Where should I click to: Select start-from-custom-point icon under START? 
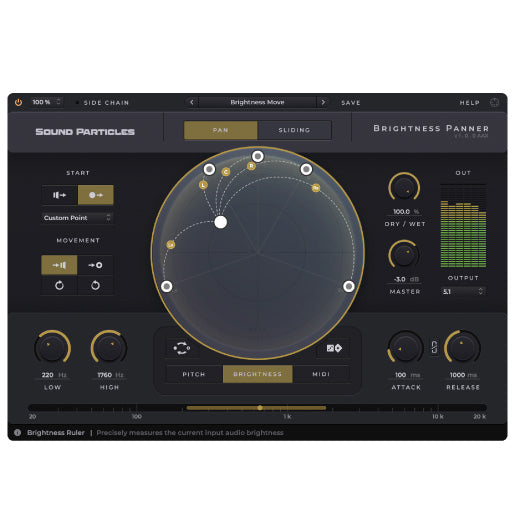coord(96,195)
